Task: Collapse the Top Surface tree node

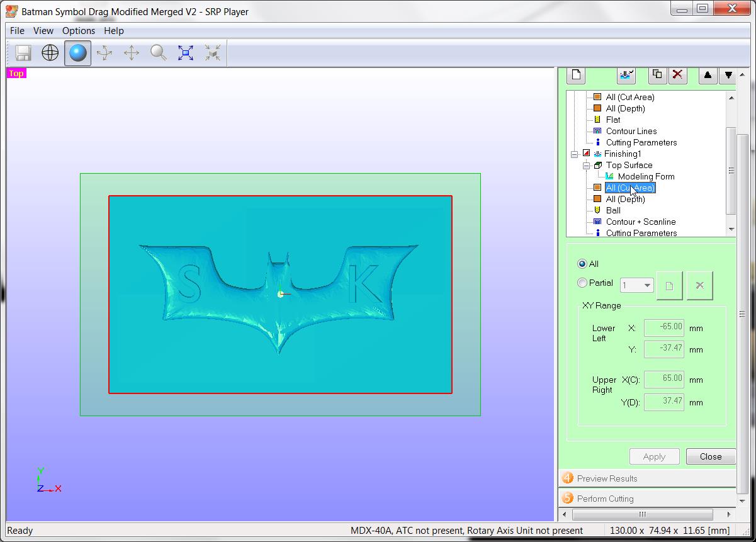Action: coord(586,166)
